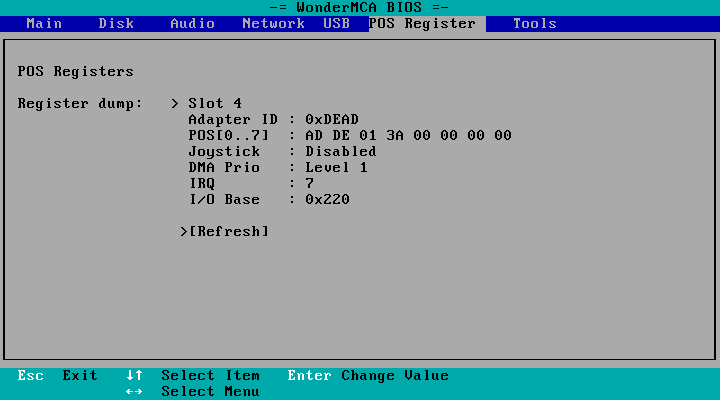
Task: Click the Joystick label
Action: point(224,152)
